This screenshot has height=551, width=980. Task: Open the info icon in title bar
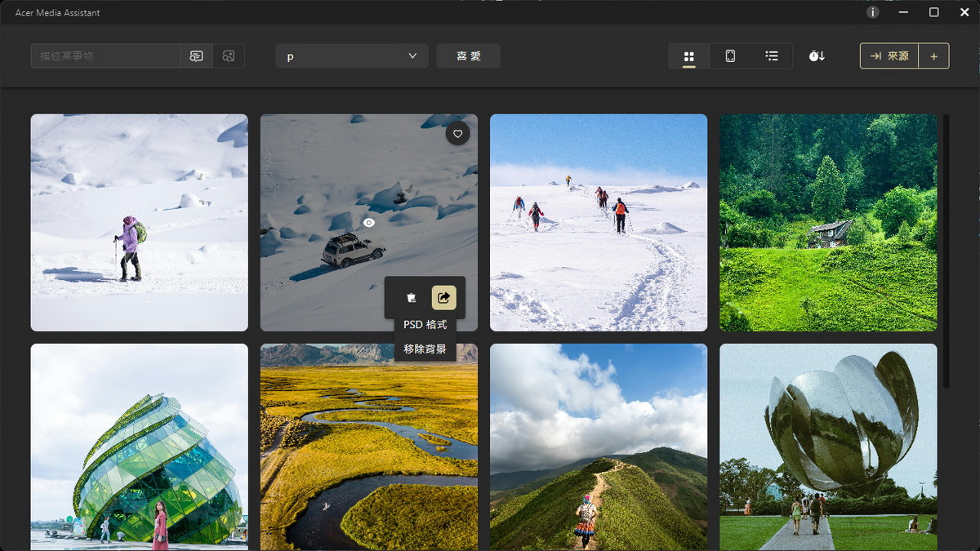[873, 12]
